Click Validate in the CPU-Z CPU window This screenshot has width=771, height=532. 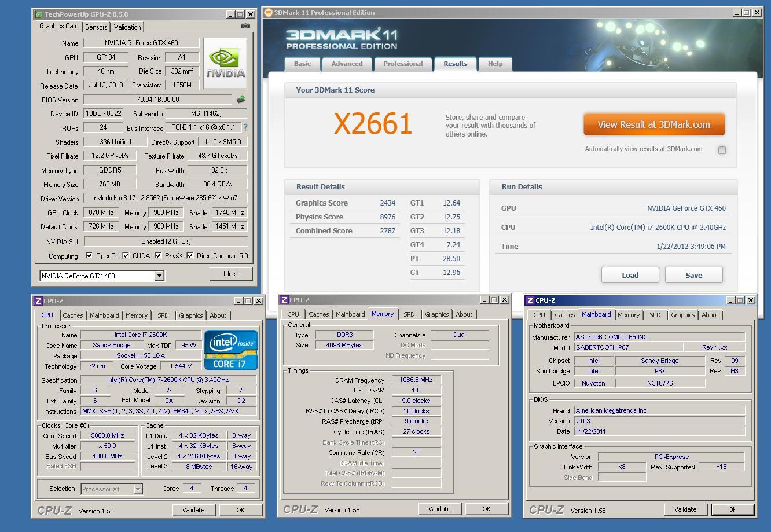pos(193,510)
